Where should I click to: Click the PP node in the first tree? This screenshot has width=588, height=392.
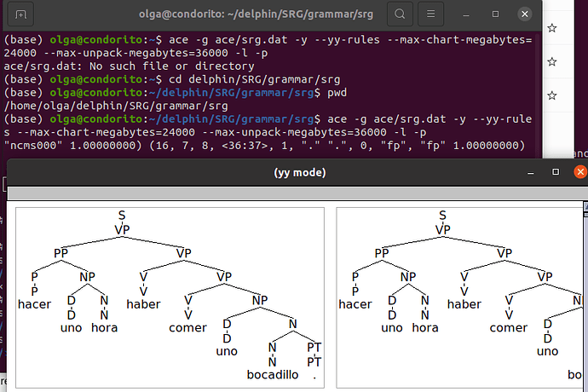(61, 253)
